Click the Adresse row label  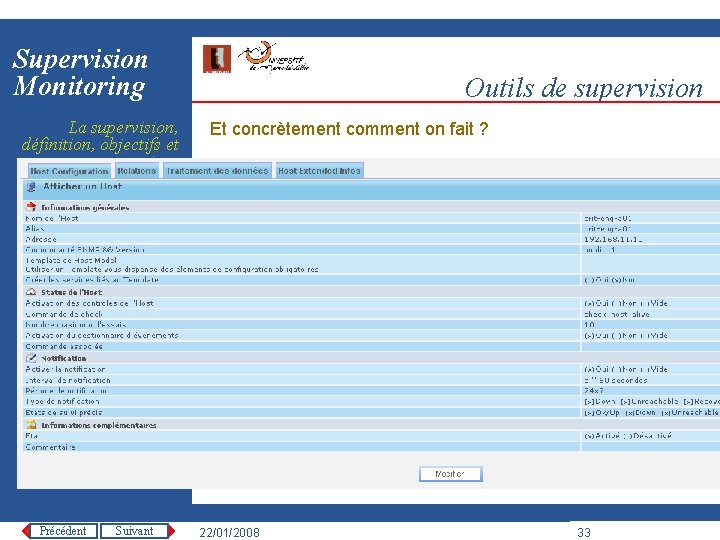point(41,239)
